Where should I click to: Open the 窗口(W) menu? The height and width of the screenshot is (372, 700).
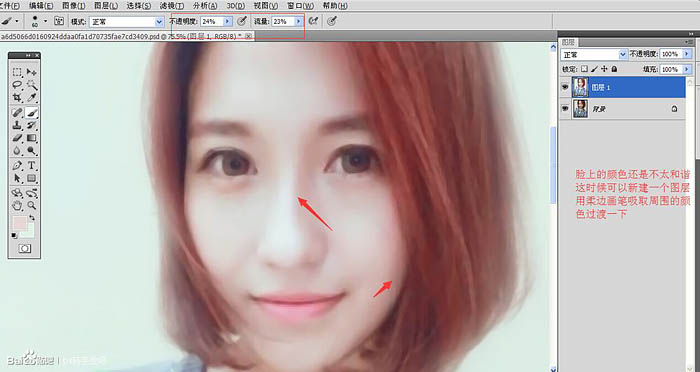coord(300,6)
